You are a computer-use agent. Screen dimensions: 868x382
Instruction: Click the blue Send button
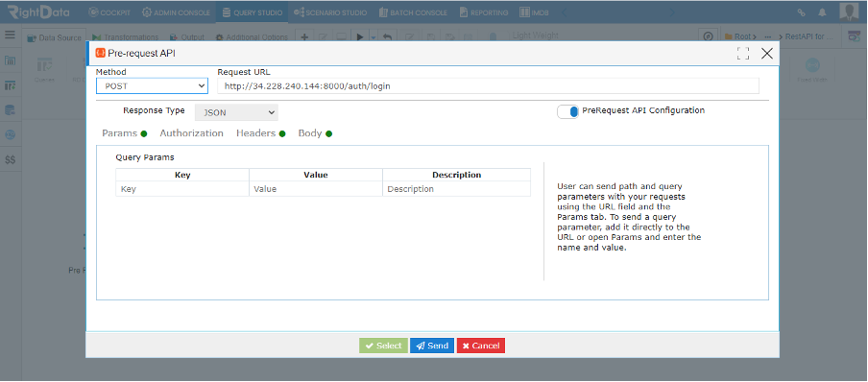pyautogui.click(x=432, y=346)
